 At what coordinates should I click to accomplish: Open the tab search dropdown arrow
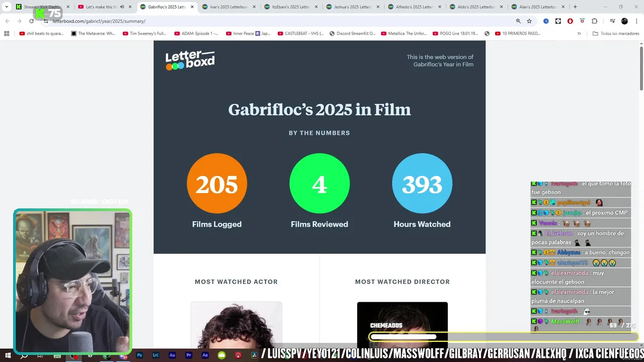coord(7,7)
